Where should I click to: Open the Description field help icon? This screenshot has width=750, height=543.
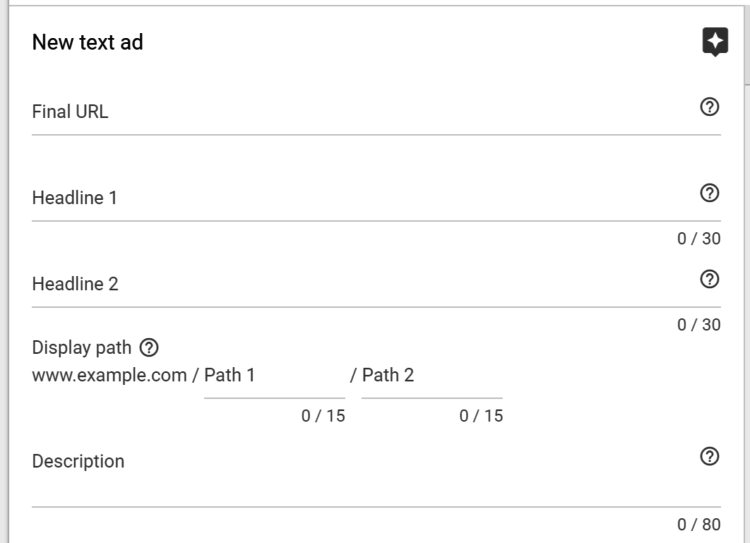(x=710, y=456)
